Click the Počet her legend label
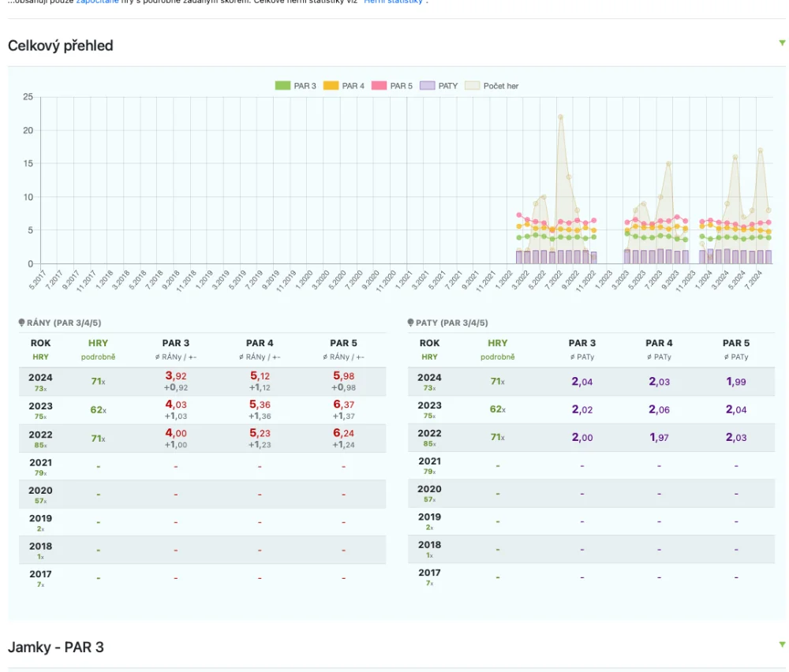The width and height of the screenshot is (789, 672). [501, 86]
